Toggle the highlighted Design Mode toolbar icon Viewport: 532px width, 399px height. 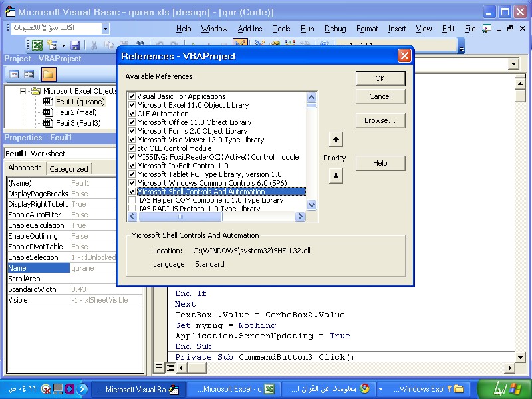(240, 43)
